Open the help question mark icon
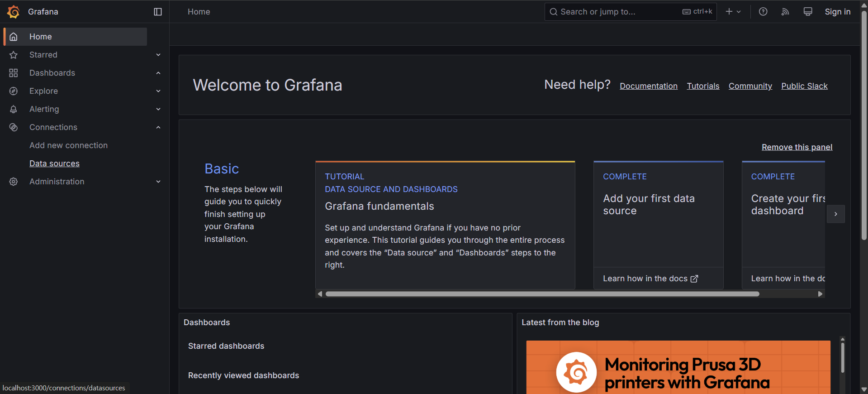This screenshot has height=394, width=868. click(x=763, y=12)
